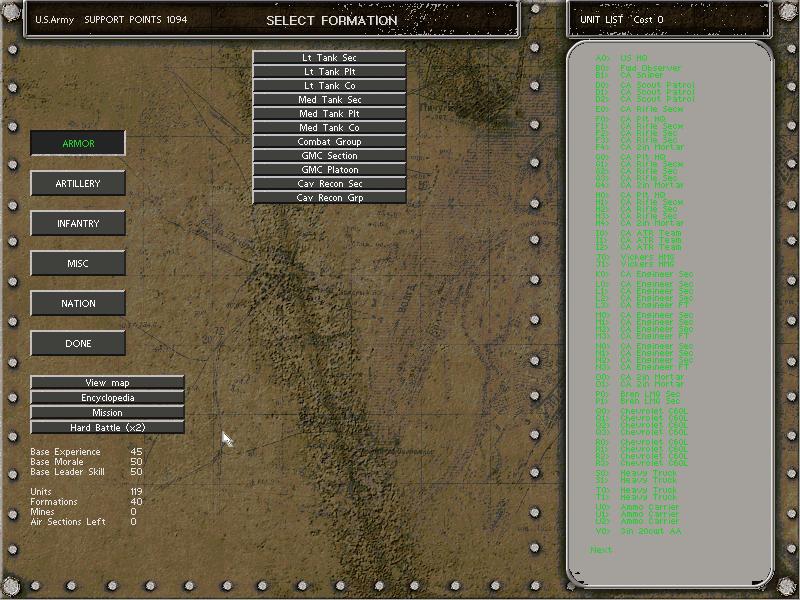Select unit Q0 Chevrolet C60L
Screen dimensions: 800x600
click(x=642, y=412)
